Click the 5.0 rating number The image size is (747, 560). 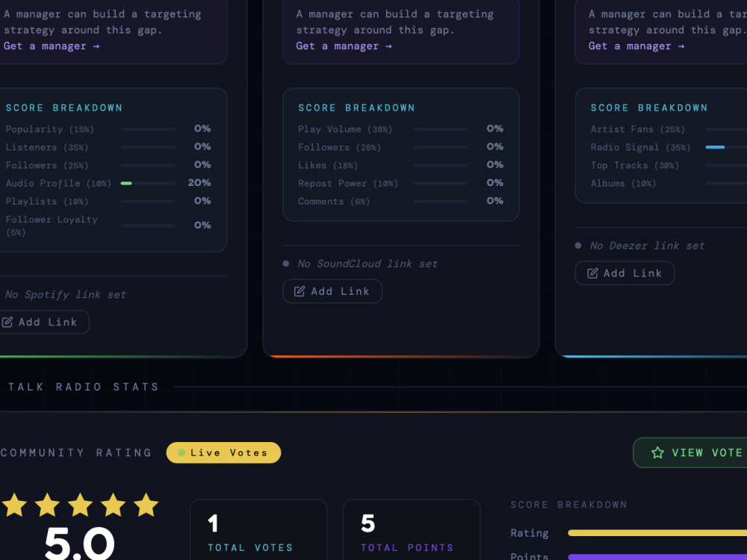[80, 542]
